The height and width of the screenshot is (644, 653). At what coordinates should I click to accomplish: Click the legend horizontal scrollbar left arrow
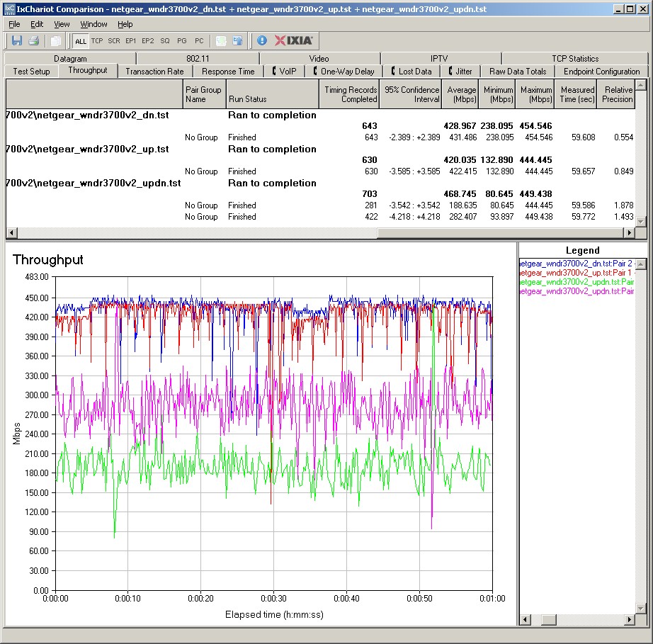pyautogui.click(x=525, y=620)
